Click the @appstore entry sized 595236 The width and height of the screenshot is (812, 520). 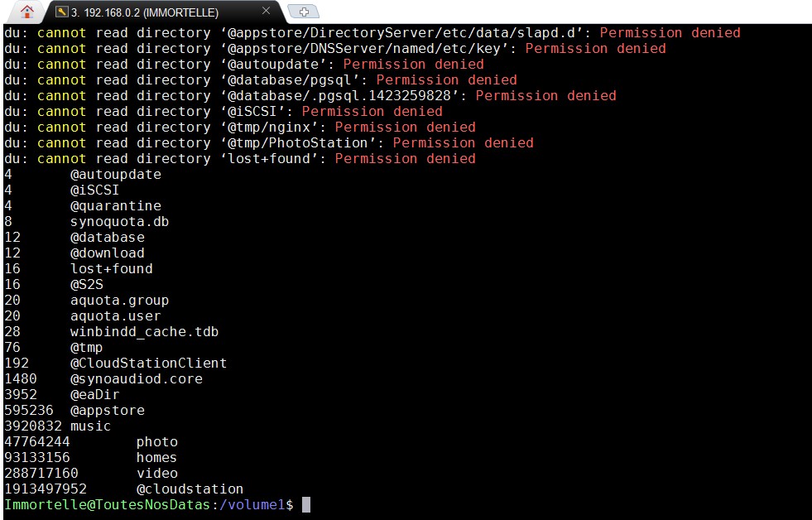(107, 410)
